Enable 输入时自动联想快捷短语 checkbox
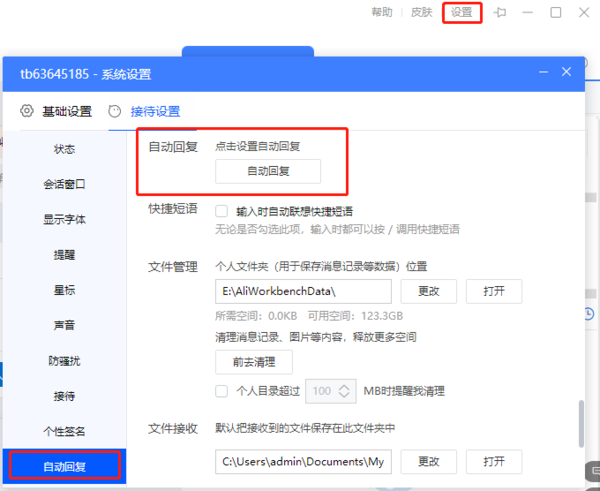The width and height of the screenshot is (600, 491). click(x=222, y=211)
